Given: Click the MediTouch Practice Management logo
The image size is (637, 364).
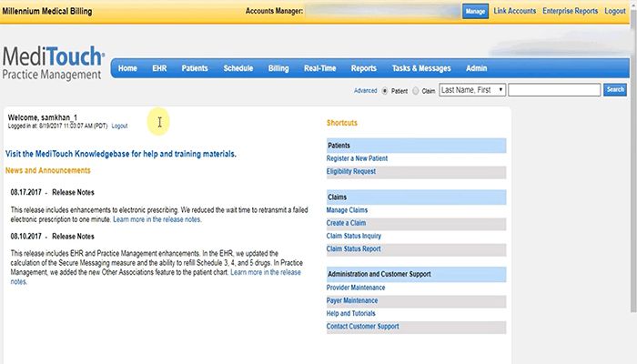Looking at the screenshot, I should tap(53, 64).
